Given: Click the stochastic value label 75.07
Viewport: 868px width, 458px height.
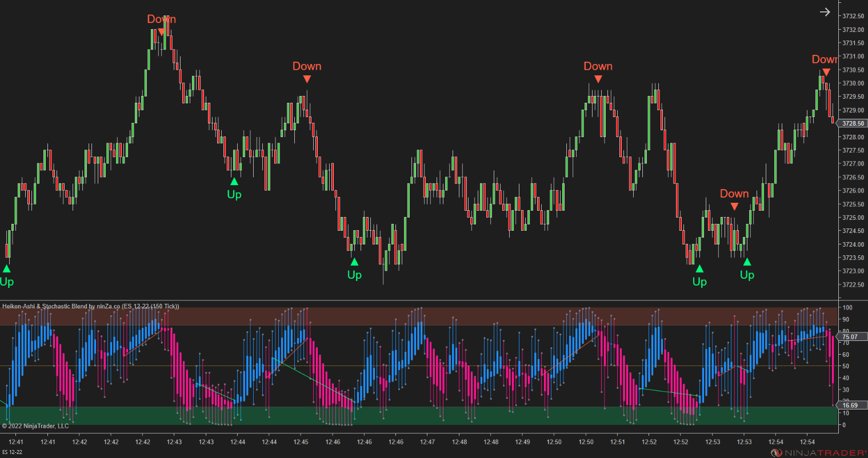Looking at the screenshot, I should click(849, 337).
